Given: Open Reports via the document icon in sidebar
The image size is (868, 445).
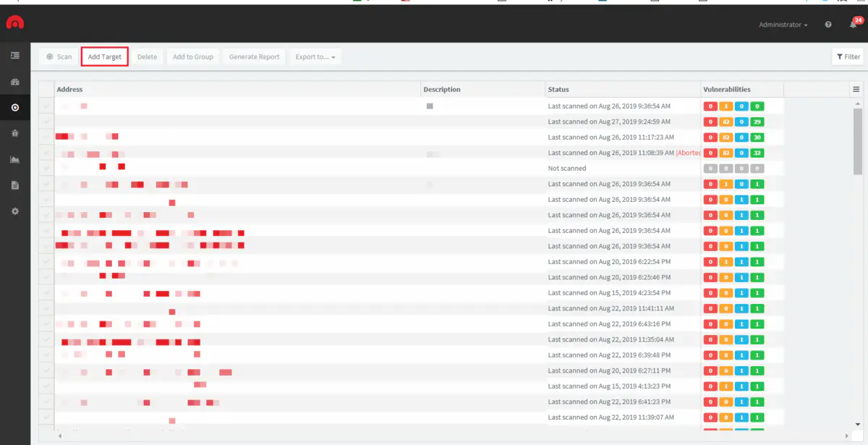Looking at the screenshot, I should [x=14, y=186].
